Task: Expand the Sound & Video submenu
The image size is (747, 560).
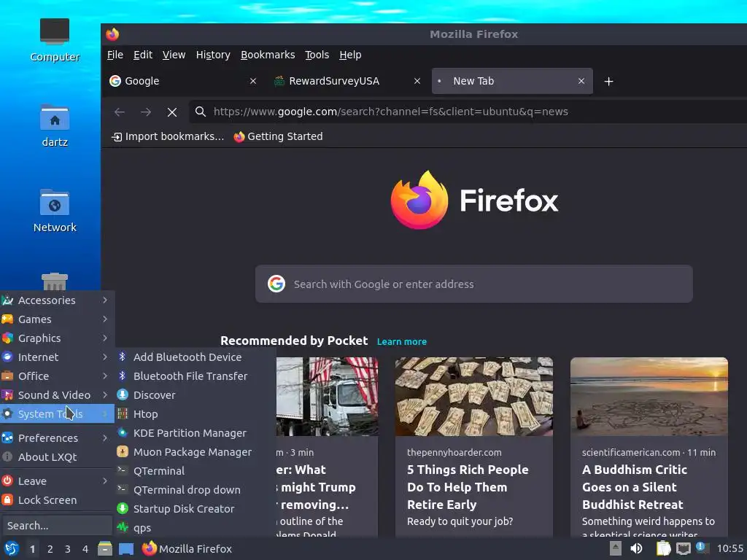Action: [57, 394]
